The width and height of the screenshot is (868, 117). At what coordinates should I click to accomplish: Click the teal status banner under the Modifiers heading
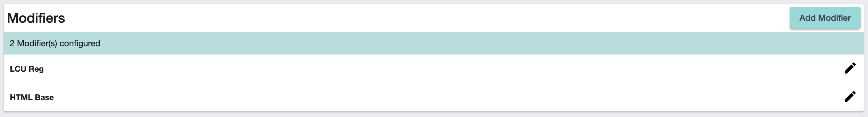tap(434, 43)
